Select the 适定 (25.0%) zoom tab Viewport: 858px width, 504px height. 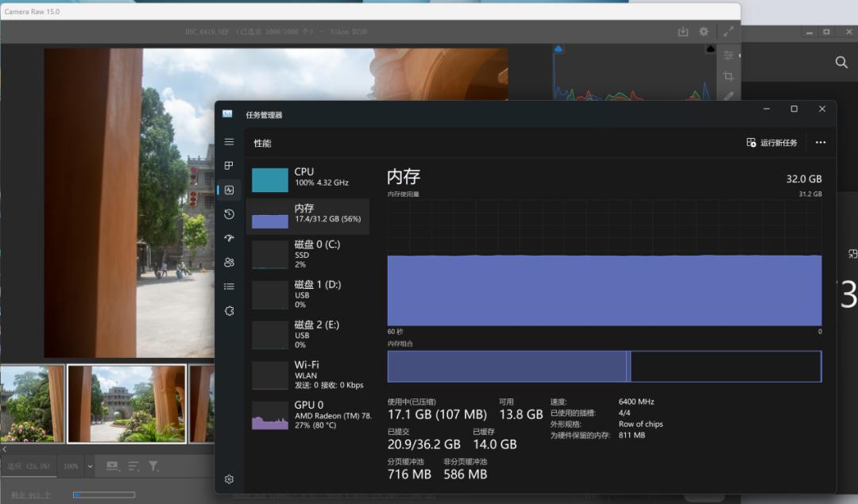pos(30,465)
